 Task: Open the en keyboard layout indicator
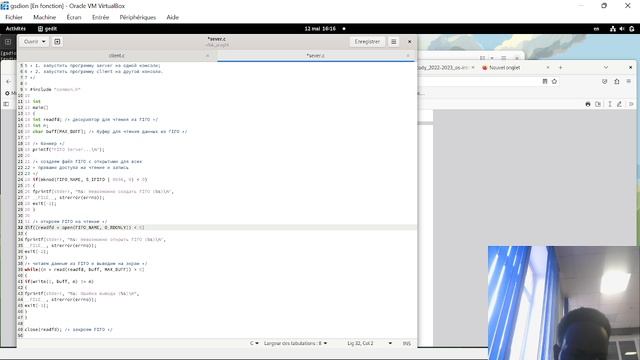(x=596, y=29)
